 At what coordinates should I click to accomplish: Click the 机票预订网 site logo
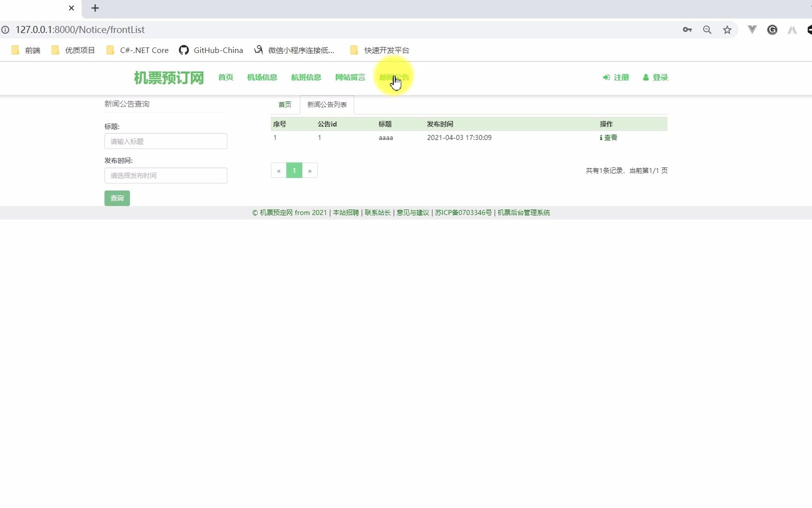tap(169, 77)
